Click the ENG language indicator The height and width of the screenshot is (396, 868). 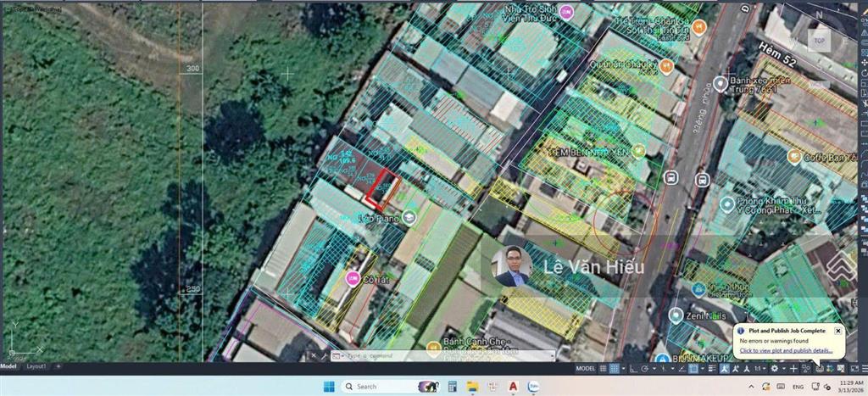coord(798,386)
